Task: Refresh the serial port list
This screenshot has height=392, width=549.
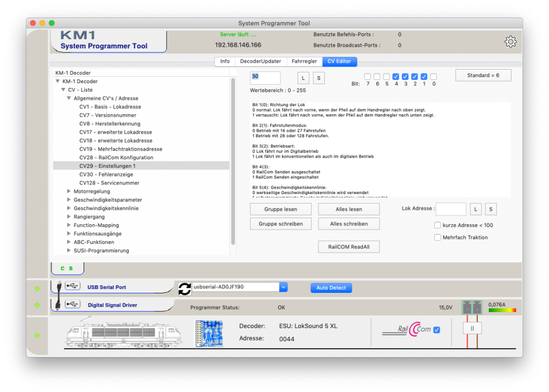Action: (x=184, y=287)
